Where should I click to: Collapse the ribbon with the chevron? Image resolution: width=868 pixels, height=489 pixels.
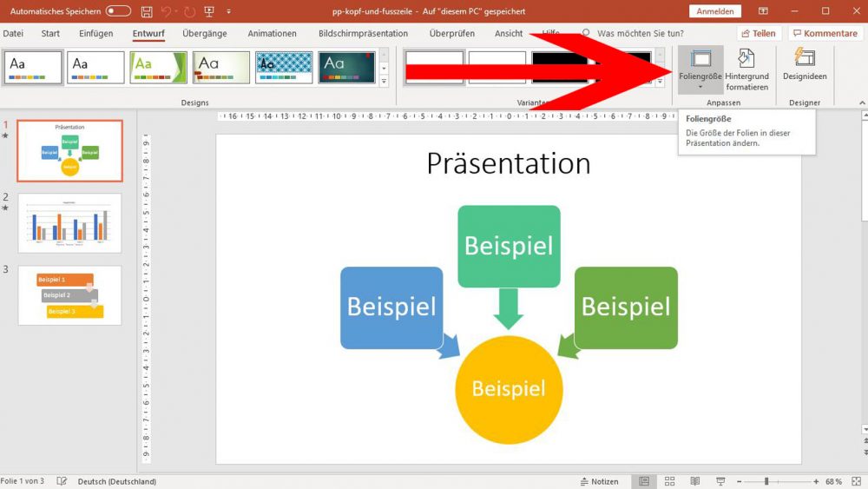[x=862, y=102]
